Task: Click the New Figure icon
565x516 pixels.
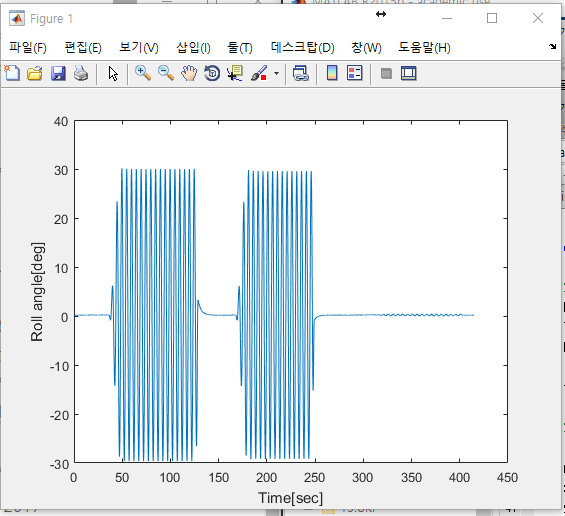Action: 12,73
